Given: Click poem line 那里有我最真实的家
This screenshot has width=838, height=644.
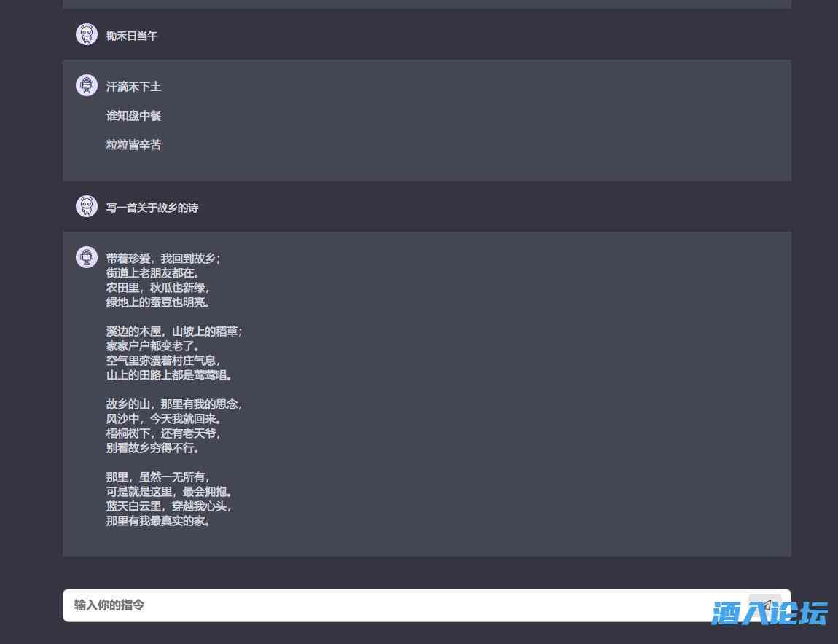Looking at the screenshot, I should click(157, 521).
